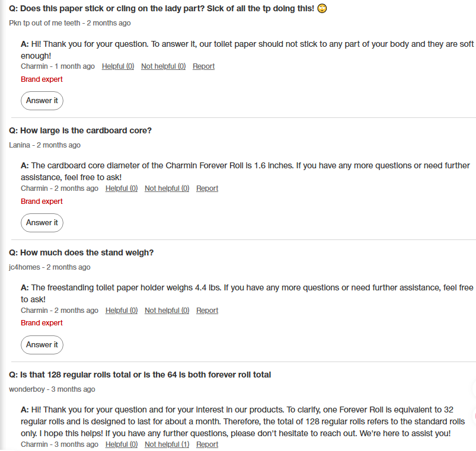Mark the 128 regular rolls answer Helpful

(x=122, y=444)
